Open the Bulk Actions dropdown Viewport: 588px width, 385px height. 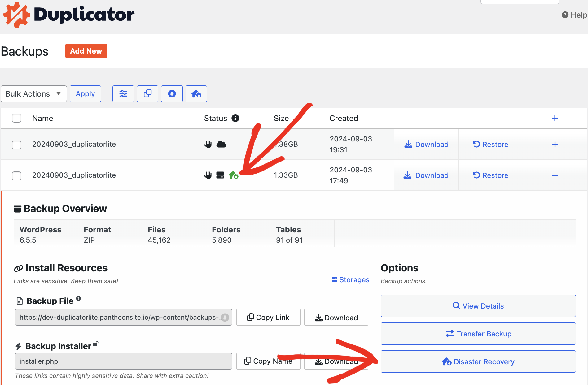[x=33, y=94]
